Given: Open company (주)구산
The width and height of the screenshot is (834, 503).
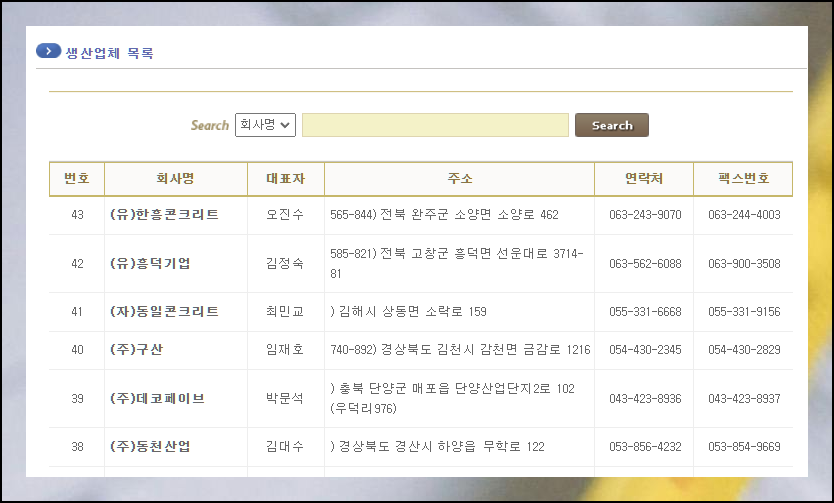Looking at the screenshot, I should click(x=136, y=349).
